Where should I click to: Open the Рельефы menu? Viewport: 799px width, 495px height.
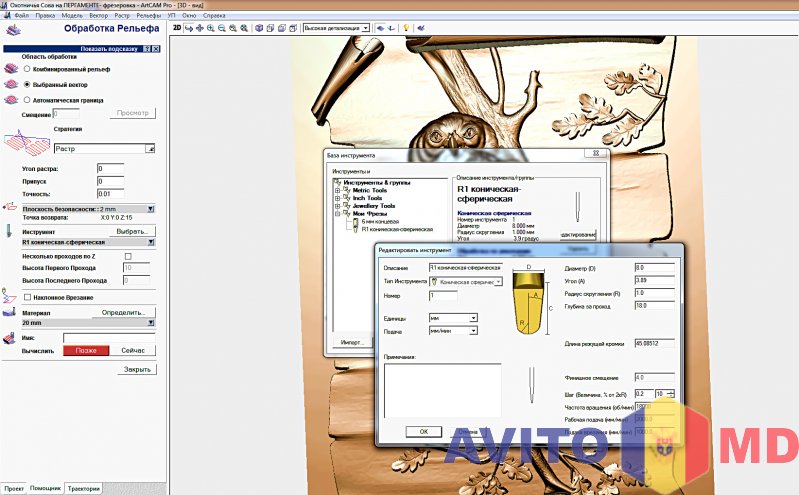tap(144, 16)
